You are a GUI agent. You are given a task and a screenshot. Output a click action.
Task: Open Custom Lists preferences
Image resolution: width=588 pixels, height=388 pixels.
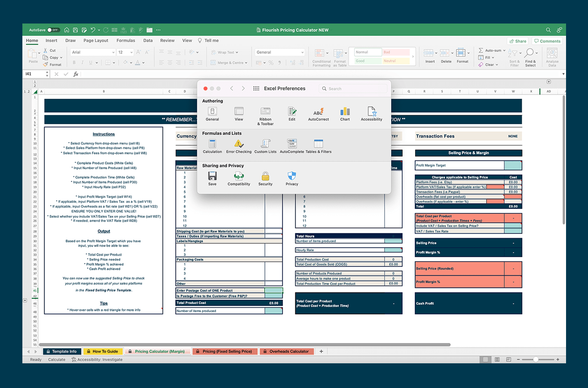[x=265, y=145]
